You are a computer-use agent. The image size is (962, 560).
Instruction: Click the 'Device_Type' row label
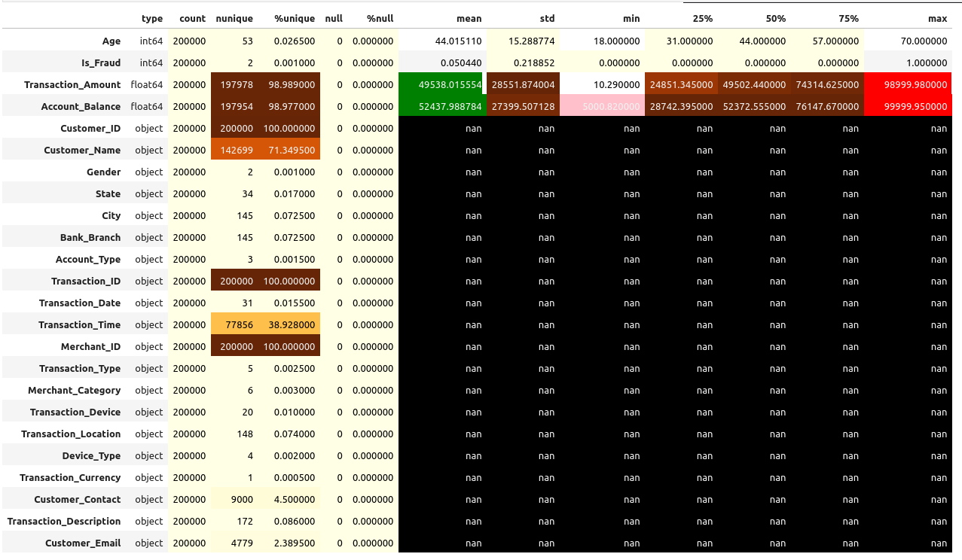click(92, 455)
